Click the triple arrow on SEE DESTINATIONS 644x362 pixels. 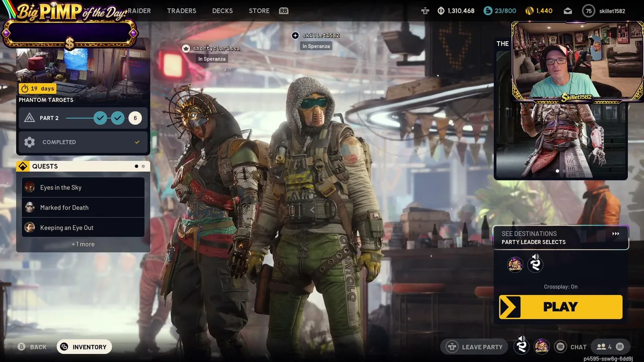[x=616, y=234]
